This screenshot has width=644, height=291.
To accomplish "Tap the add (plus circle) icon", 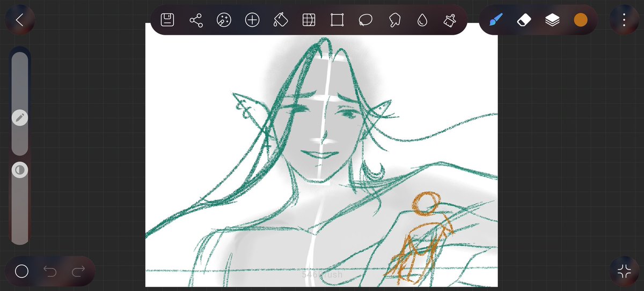I will 252,20.
